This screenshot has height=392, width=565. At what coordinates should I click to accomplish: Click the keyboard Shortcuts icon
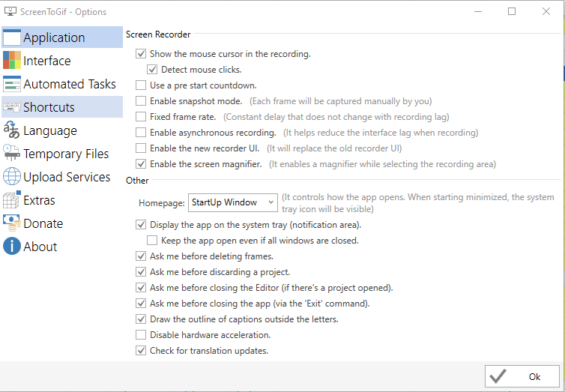[x=12, y=107]
